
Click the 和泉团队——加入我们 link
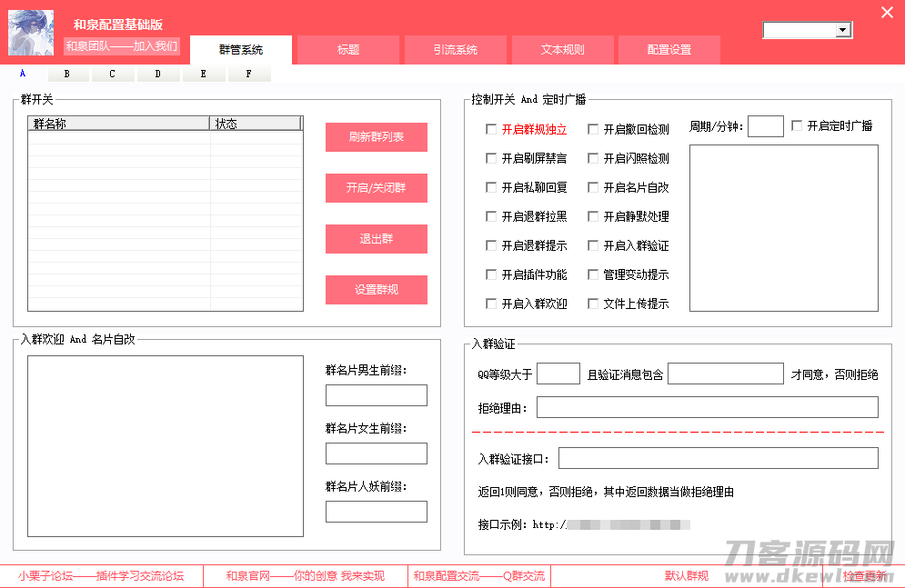[x=122, y=46]
